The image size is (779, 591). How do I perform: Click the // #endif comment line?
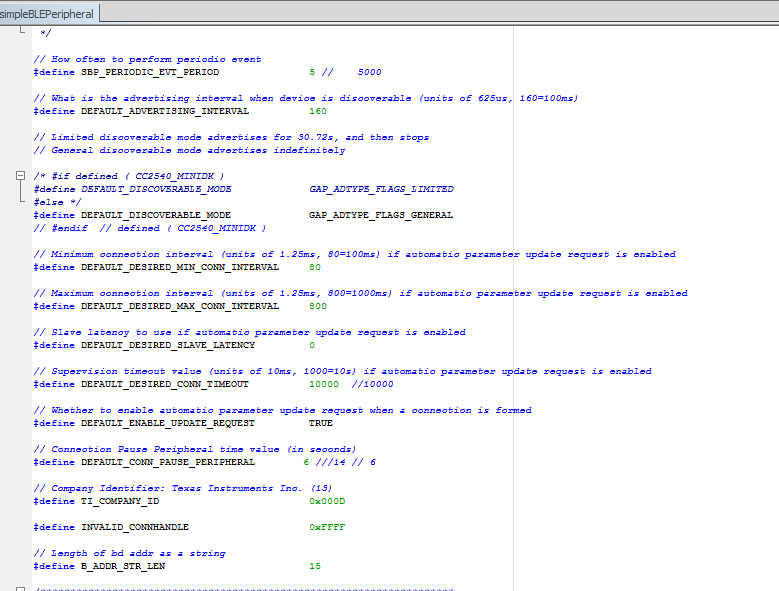150,228
